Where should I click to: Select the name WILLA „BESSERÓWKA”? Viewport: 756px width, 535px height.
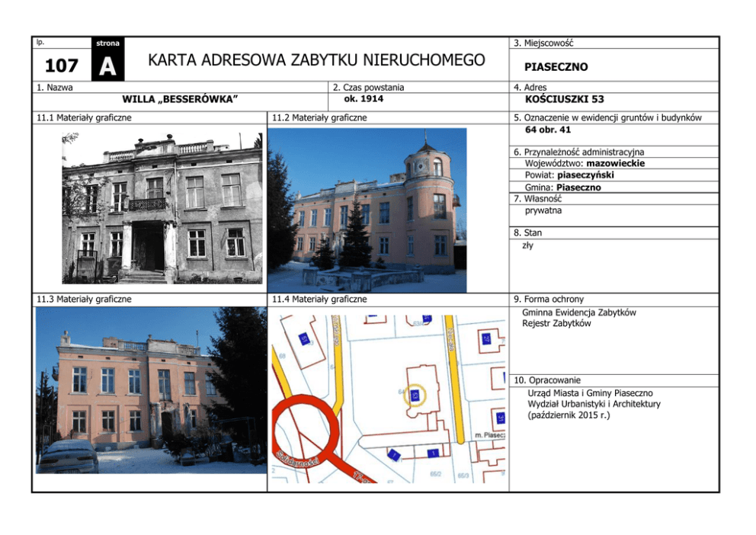click(181, 100)
